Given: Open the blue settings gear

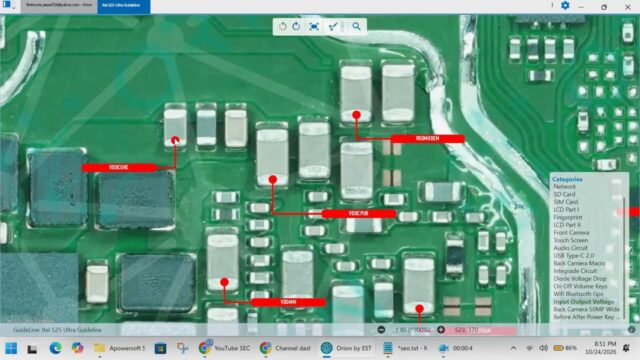Looking at the screenshot, I should (x=565, y=6).
